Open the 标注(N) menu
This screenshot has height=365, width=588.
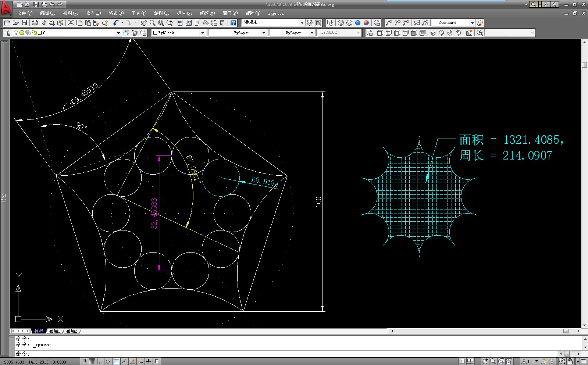pyautogui.click(x=185, y=13)
